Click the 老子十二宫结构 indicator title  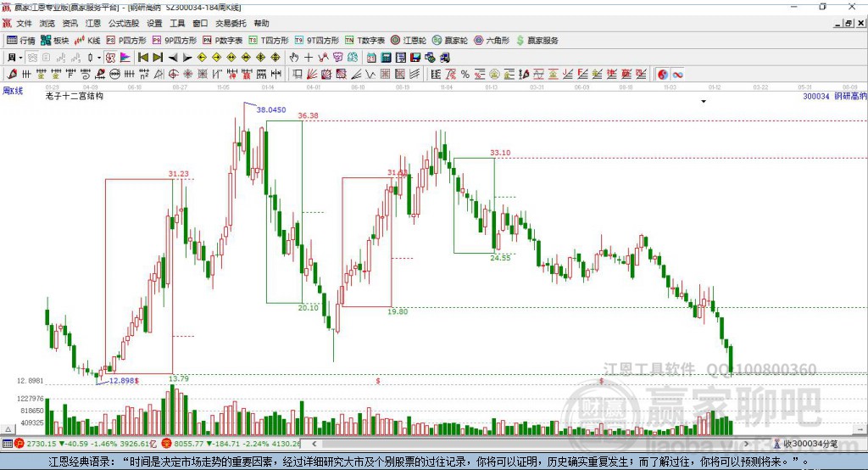coord(75,96)
